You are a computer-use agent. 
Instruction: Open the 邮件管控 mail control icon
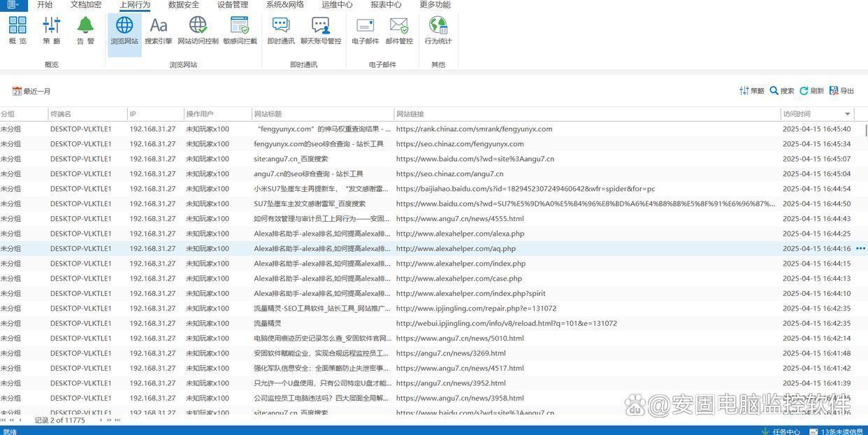399,30
